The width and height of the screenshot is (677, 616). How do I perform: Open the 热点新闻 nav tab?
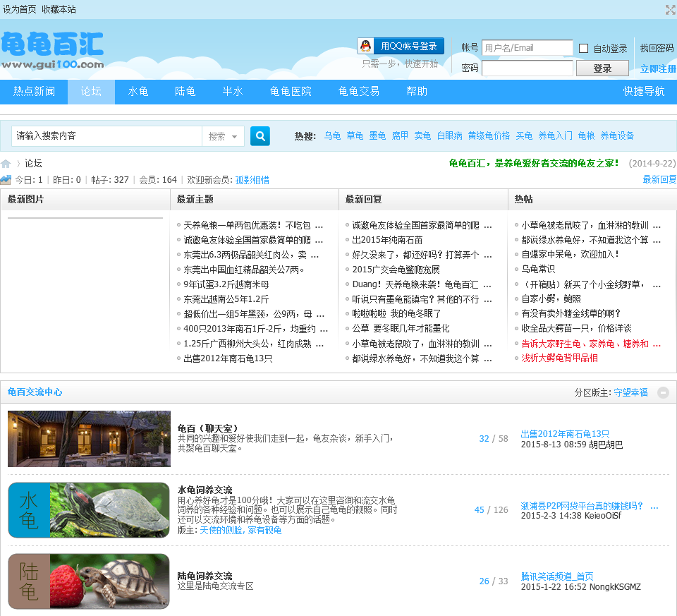click(x=34, y=92)
